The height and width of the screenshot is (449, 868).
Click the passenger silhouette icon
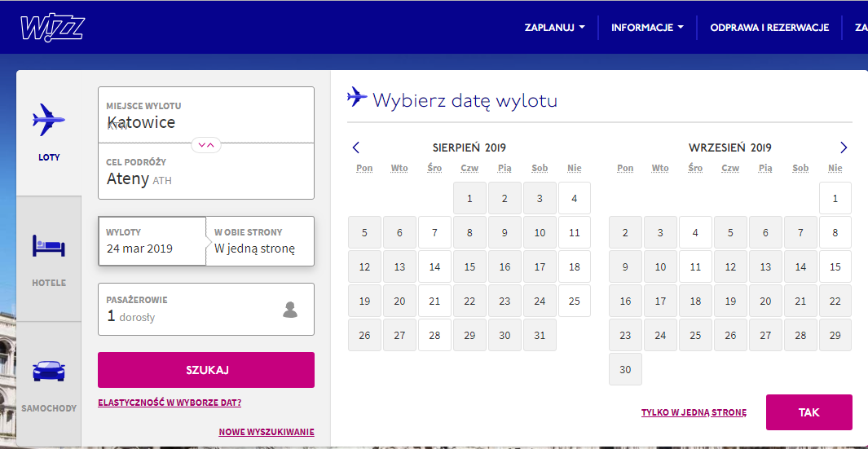(290, 310)
